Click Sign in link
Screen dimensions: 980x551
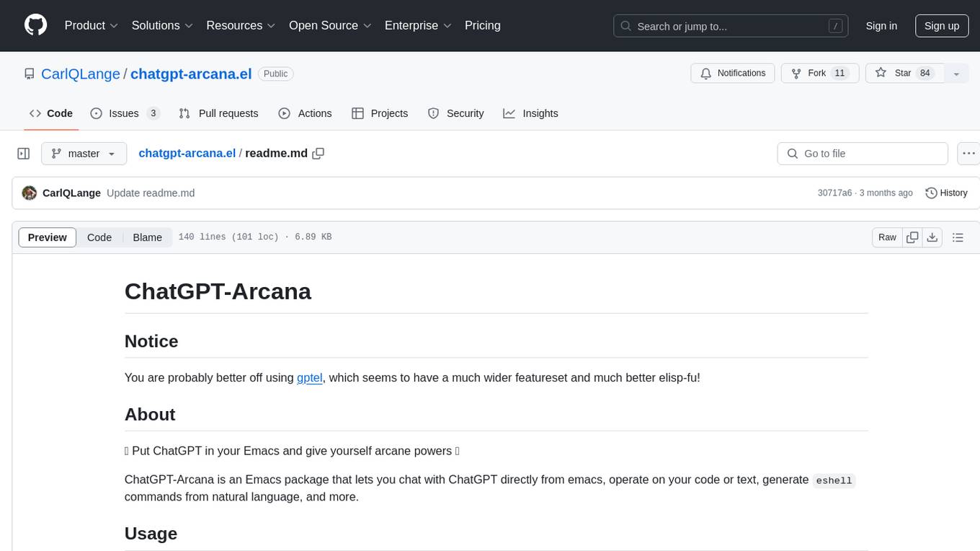tap(881, 26)
